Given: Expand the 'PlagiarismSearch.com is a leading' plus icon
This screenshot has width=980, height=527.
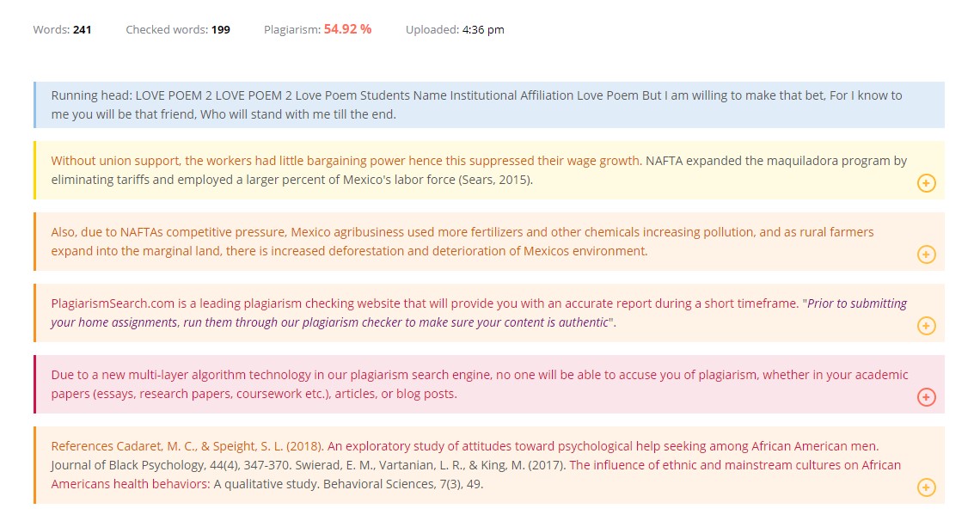Looking at the screenshot, I should click(926, 326).
